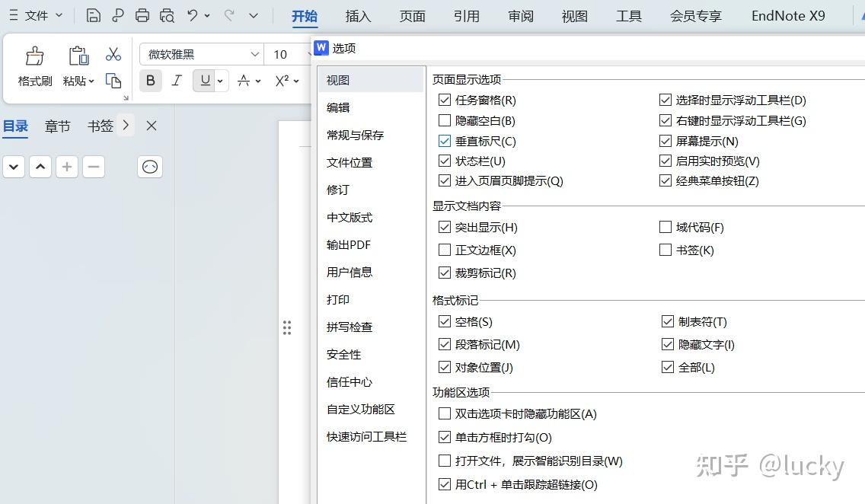
Task: Click the Export to PDF icon
Action: tap(117, 15)
